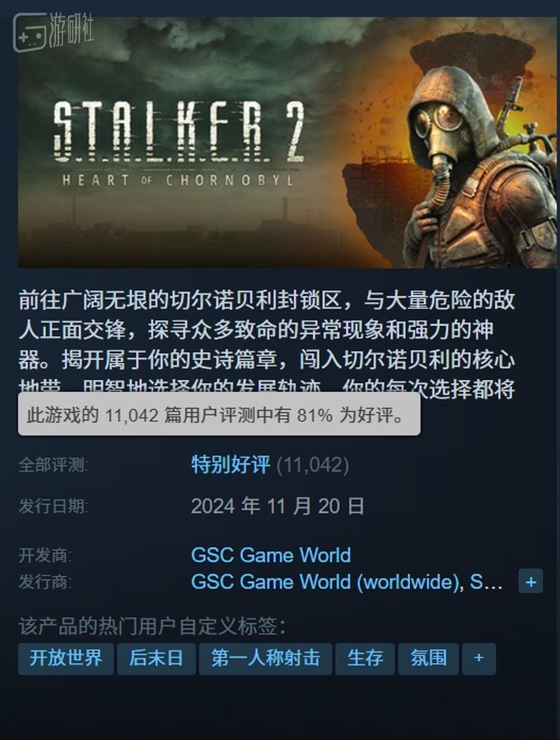Open the 氛围 tag
This screenshot has height=740, width=560.
[x=428, y=659]
